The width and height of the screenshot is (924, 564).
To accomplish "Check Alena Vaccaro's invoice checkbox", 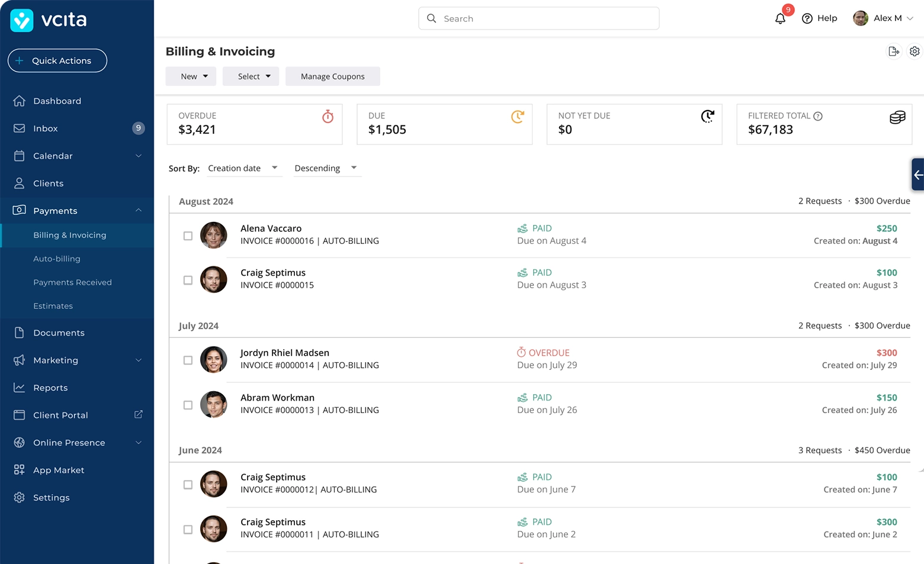I will [x=188, y=236].
